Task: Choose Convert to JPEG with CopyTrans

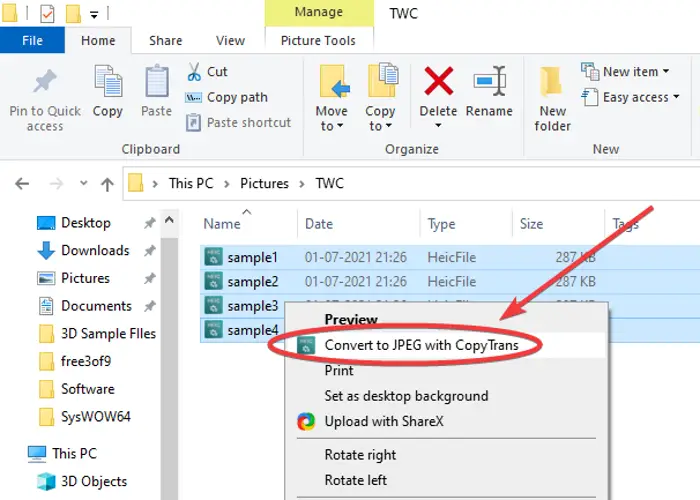Action: (446, 345)
